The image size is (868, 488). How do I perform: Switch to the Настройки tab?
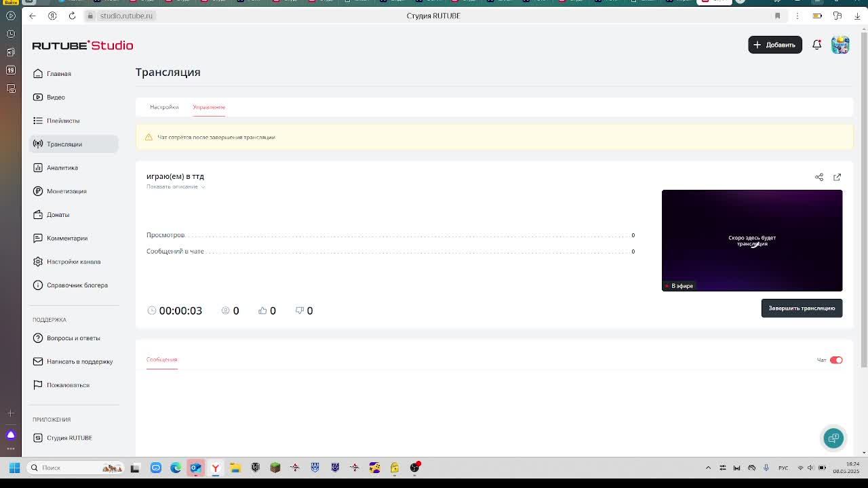[164, 107]
